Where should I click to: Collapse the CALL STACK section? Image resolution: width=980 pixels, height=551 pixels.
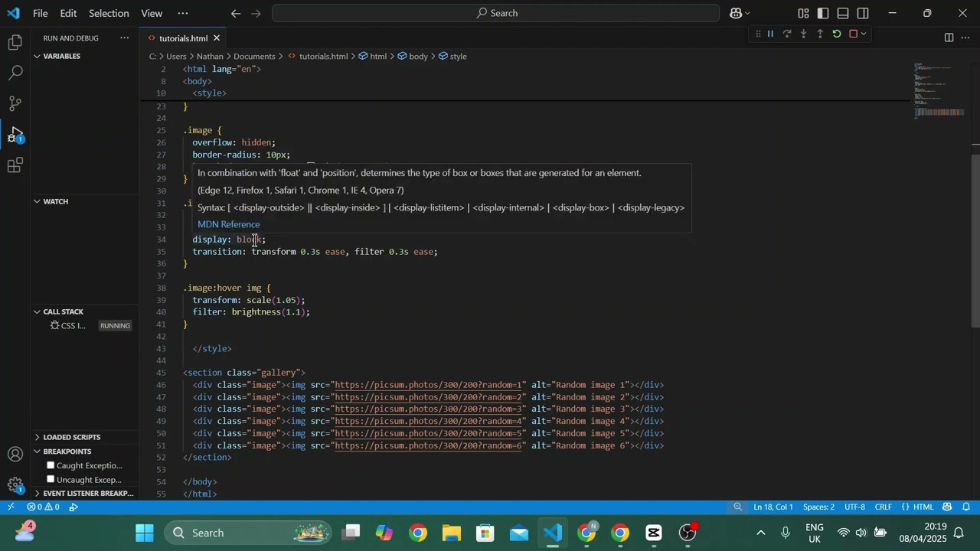pos(84,311)
